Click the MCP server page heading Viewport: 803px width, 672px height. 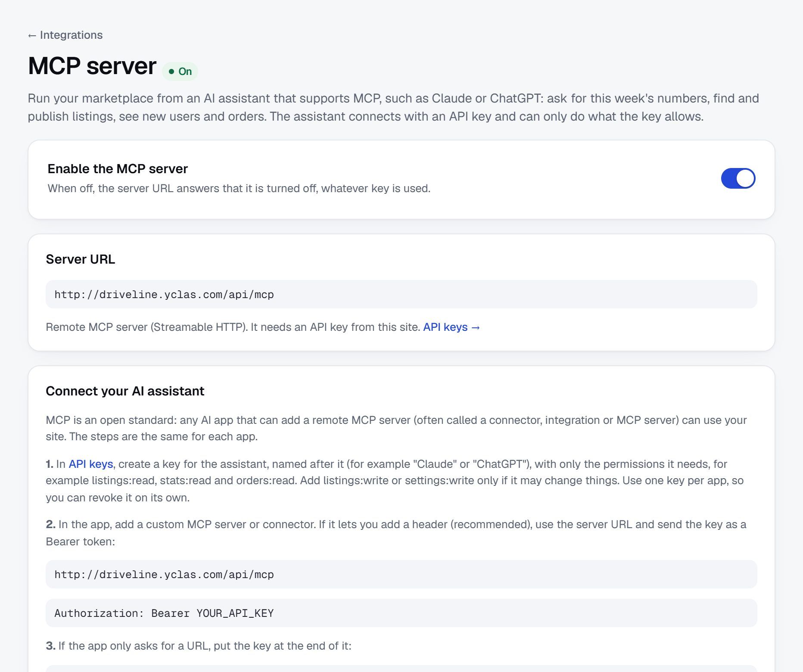point(92,66)
